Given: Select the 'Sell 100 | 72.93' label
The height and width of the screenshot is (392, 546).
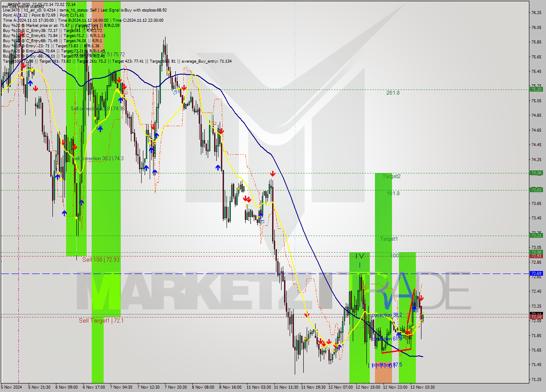Looking at the screenshot, I should point(101,259).
